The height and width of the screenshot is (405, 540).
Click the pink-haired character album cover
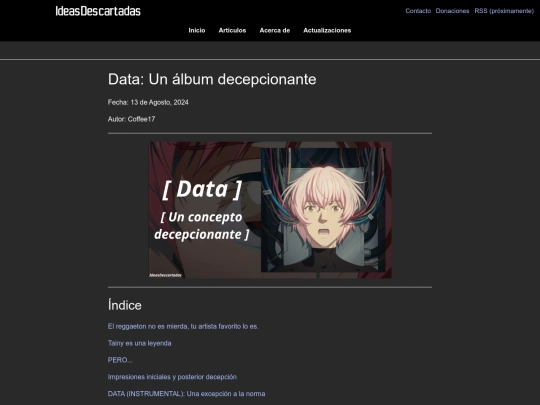click(323, 210)
